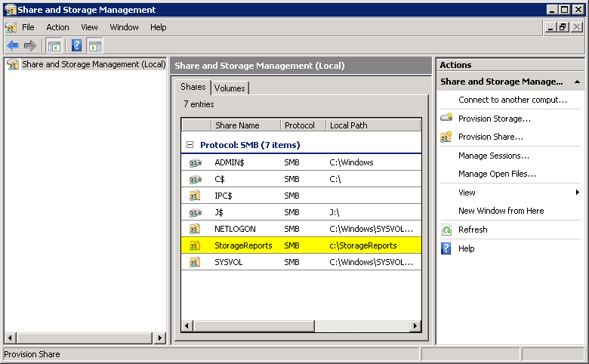Click the shares list scroll right arrow
This screenshot has width=589, height=364.
tap(415, 326)
